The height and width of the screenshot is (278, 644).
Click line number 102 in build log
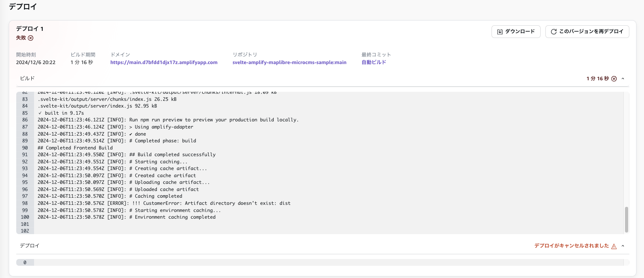pos(25,231)
